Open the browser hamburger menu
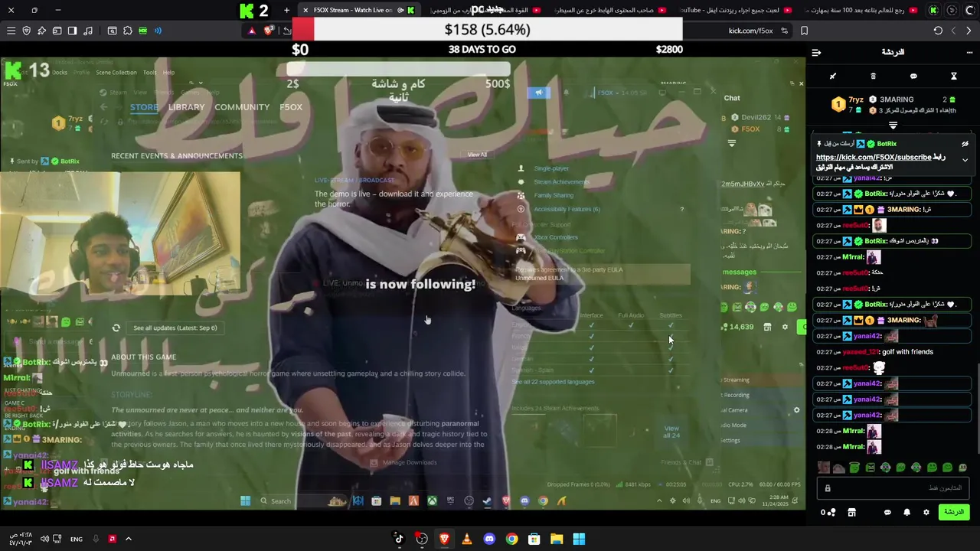 click(x=11, y=31)
